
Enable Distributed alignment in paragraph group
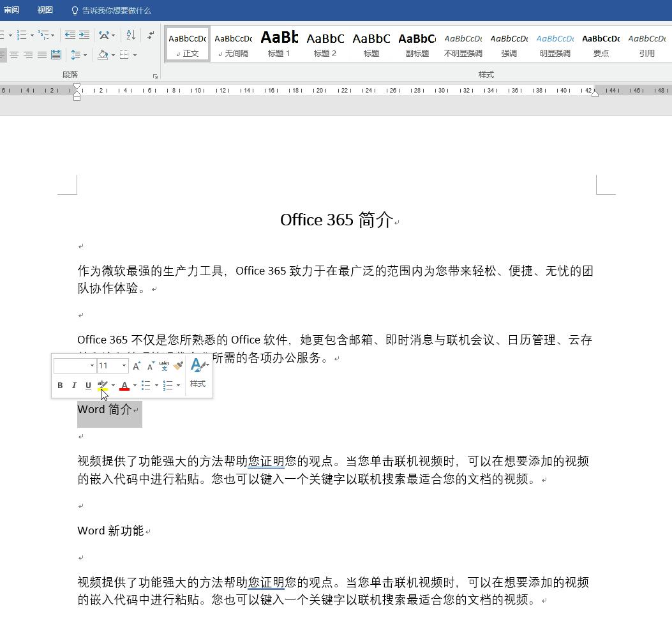(x=56, y=54)
